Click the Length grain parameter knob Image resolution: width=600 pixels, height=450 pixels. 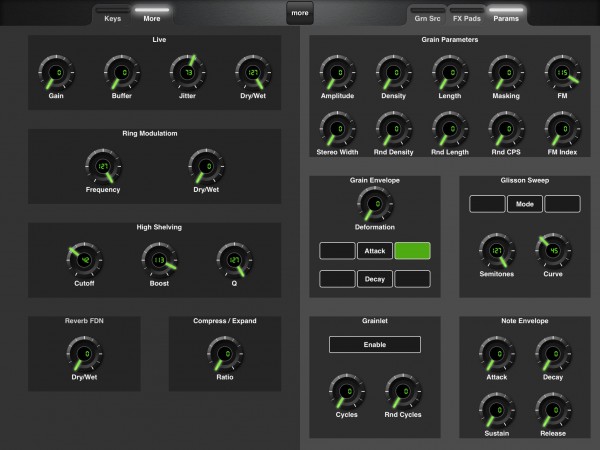[x=450, y=73]
